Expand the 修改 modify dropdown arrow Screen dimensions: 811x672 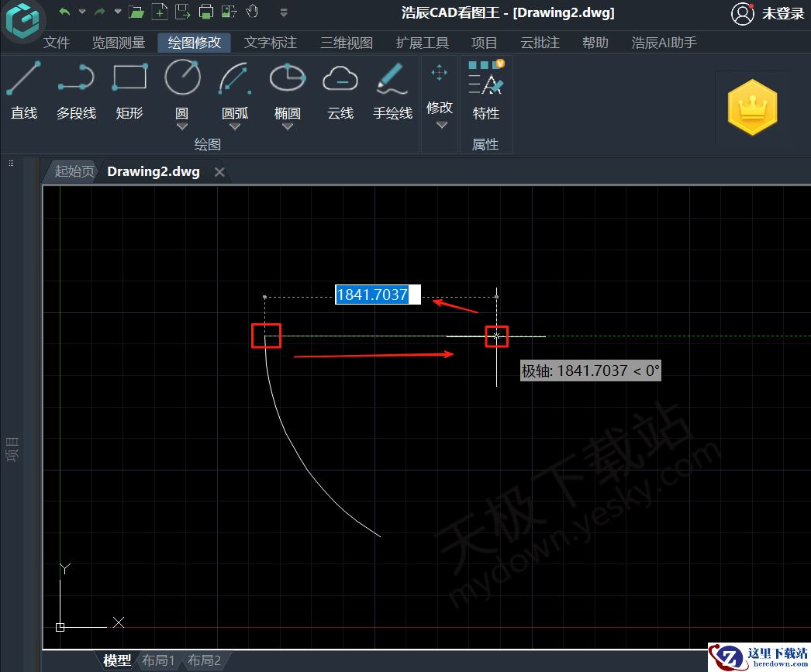441,125
